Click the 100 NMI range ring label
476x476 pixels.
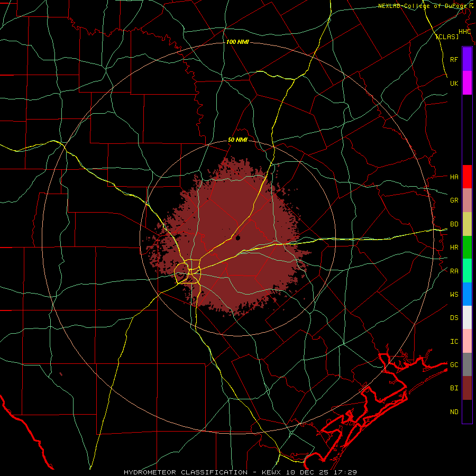pos(237,42)
